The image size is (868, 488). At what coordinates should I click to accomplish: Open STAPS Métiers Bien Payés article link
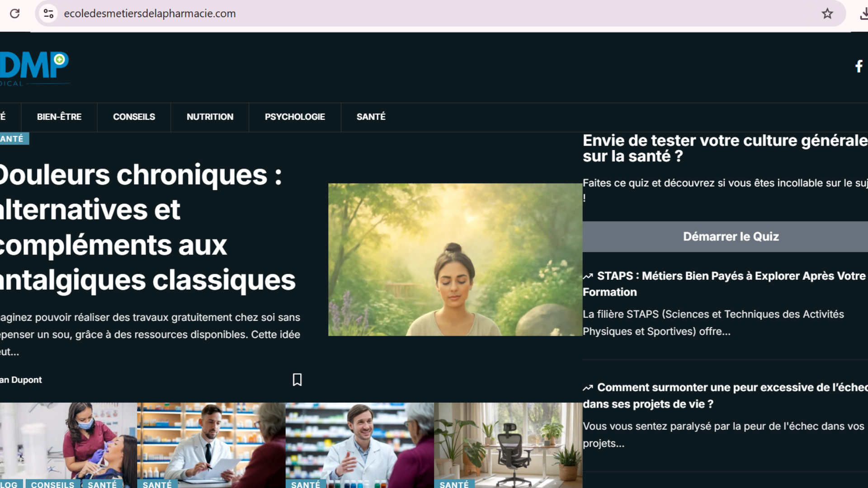click(x=725, y=284)
